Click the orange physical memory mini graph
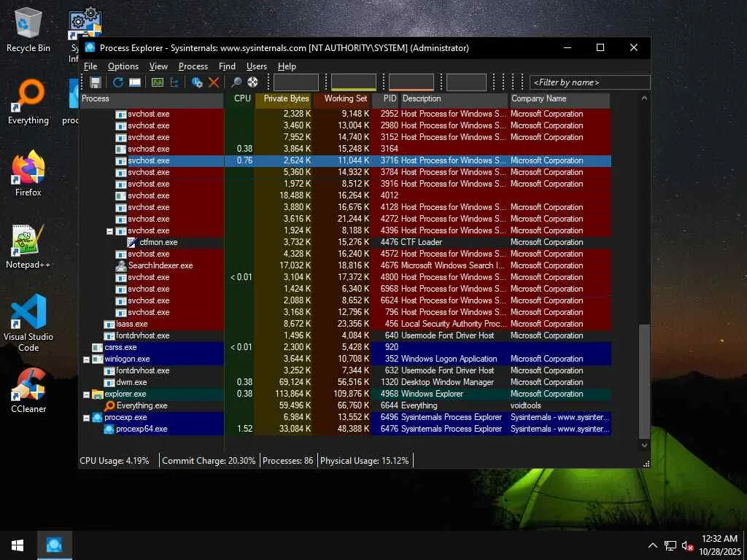747x560 pixels. pos(411,82)
